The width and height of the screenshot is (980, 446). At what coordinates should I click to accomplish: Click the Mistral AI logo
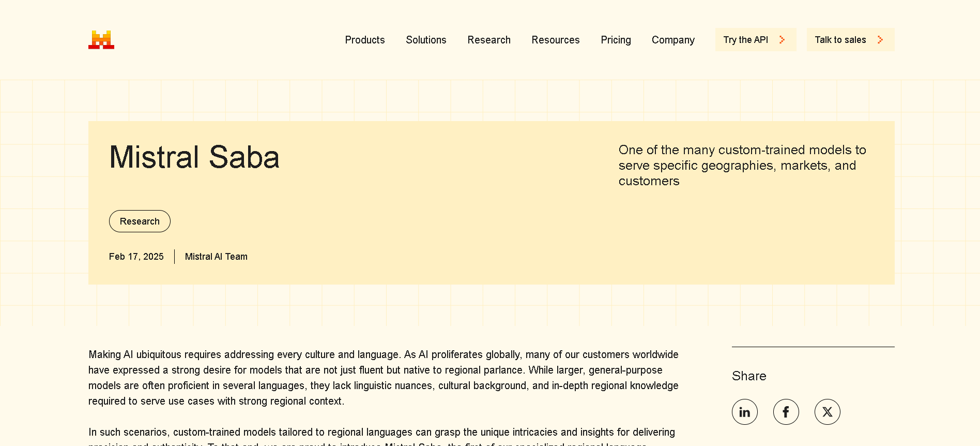101,40
